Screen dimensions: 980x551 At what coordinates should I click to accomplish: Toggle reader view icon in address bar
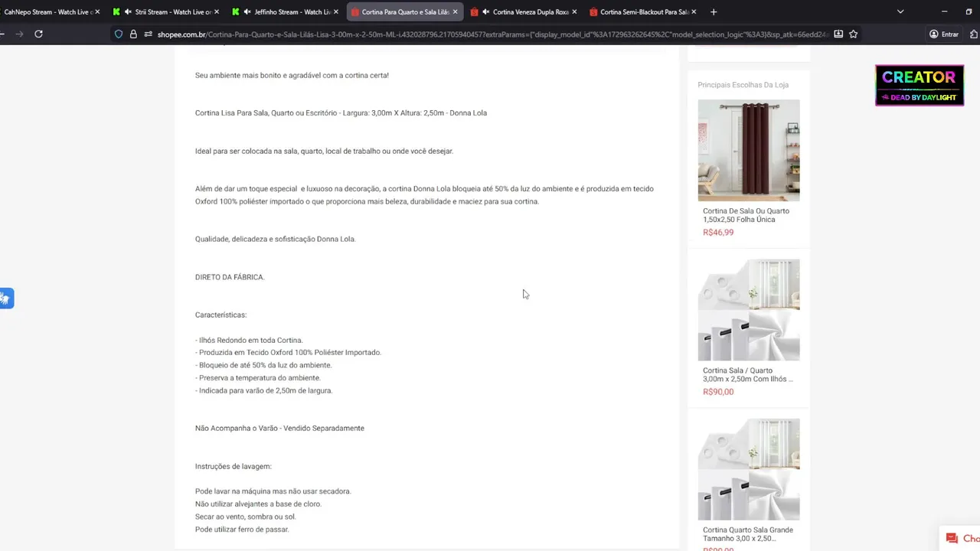(x=838, y=34)
